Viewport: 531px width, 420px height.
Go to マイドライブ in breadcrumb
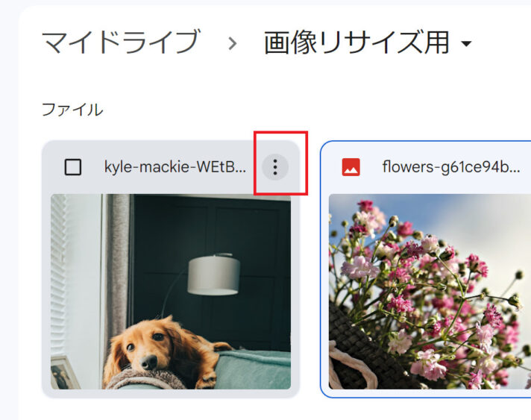point(121,42)
